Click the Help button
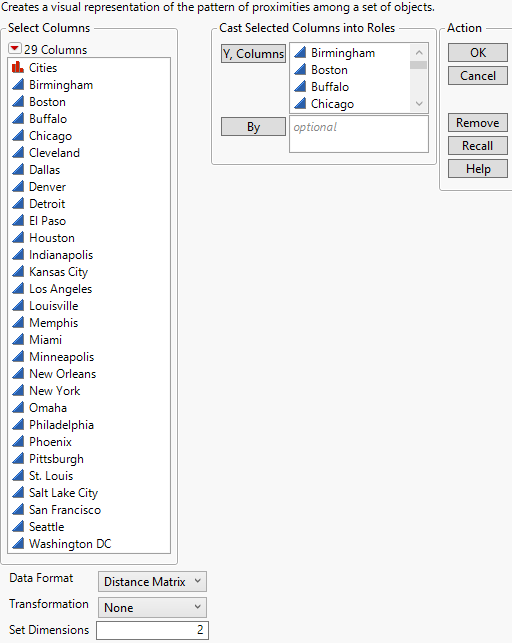The image size is (512, 643). pos(478,169)
